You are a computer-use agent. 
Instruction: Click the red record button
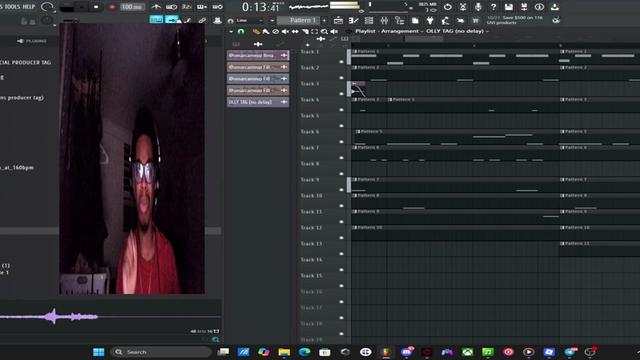tap(112, 7)
